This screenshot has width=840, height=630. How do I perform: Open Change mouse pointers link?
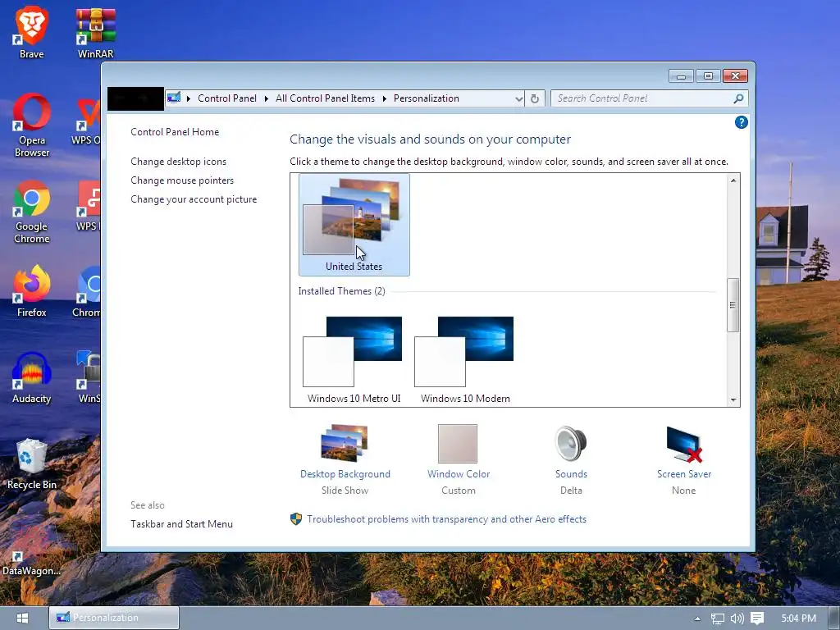182,180
